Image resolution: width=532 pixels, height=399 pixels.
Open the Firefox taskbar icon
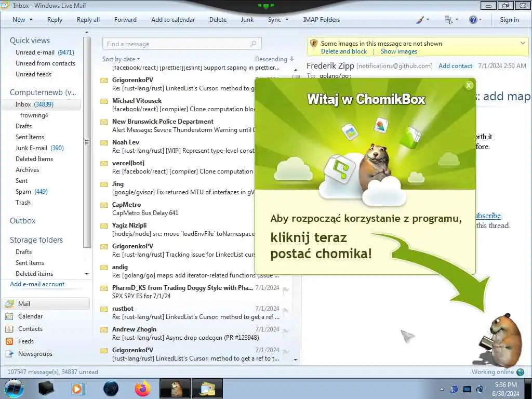142,389
